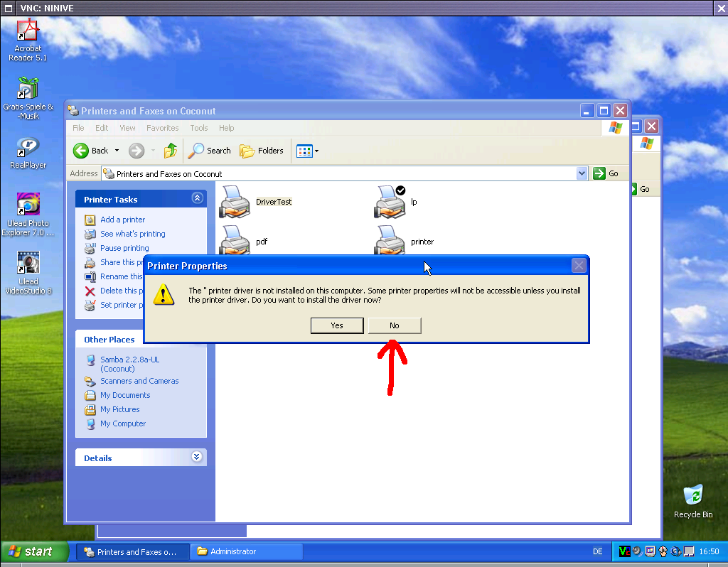Open Ulead Photo Explorer 7.0 shortcut

pyautogui.click(x=28, y=205)
